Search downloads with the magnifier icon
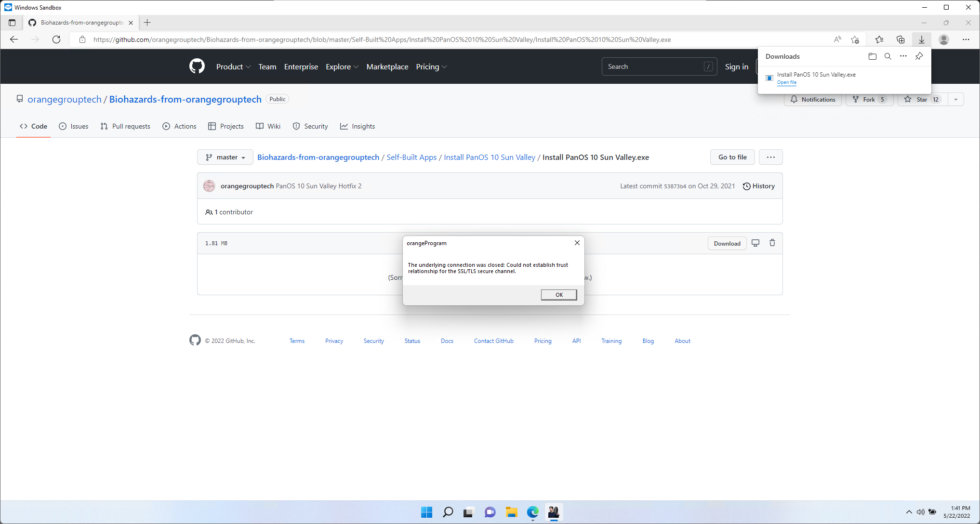 point(888,56)
